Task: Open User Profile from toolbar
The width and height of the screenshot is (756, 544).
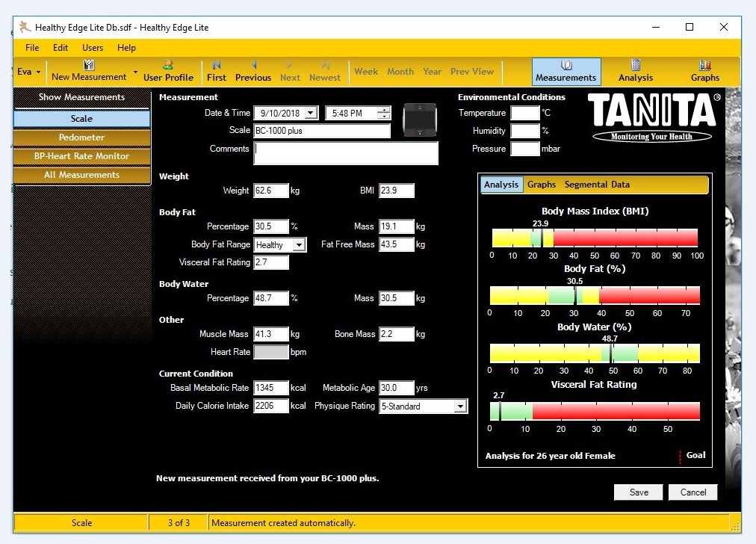Action: click(x=168, y=71)
